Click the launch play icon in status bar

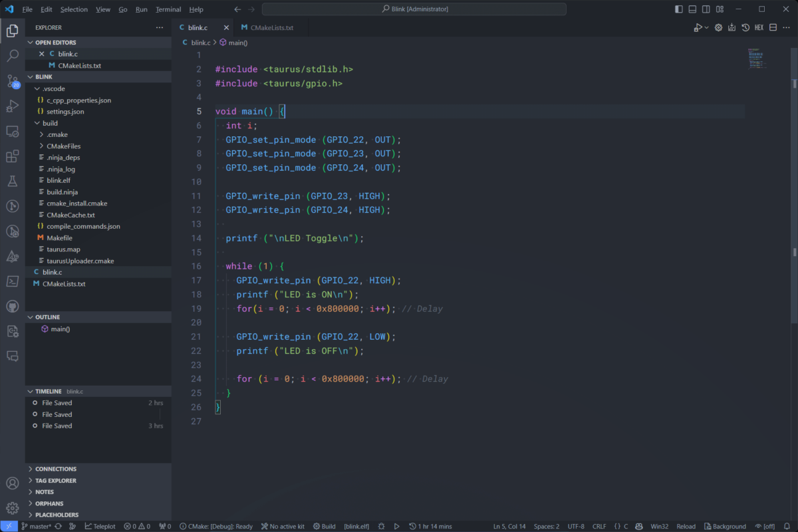click(397, 526)
